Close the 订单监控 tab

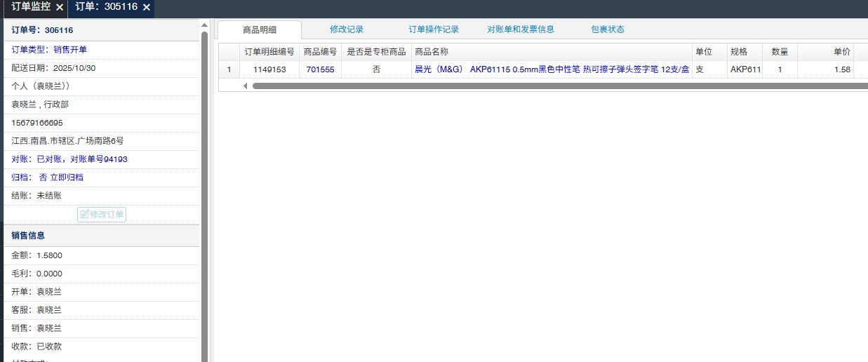[60, 7]
